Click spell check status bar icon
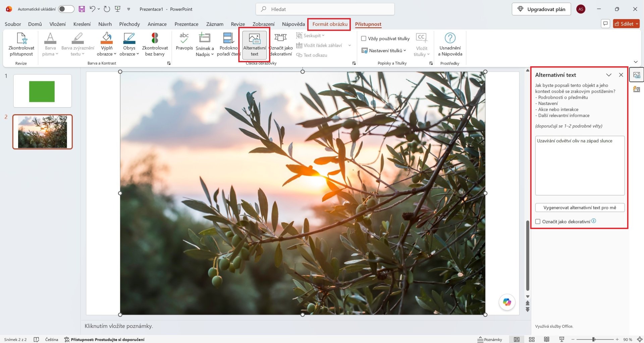 pos(36,339)
